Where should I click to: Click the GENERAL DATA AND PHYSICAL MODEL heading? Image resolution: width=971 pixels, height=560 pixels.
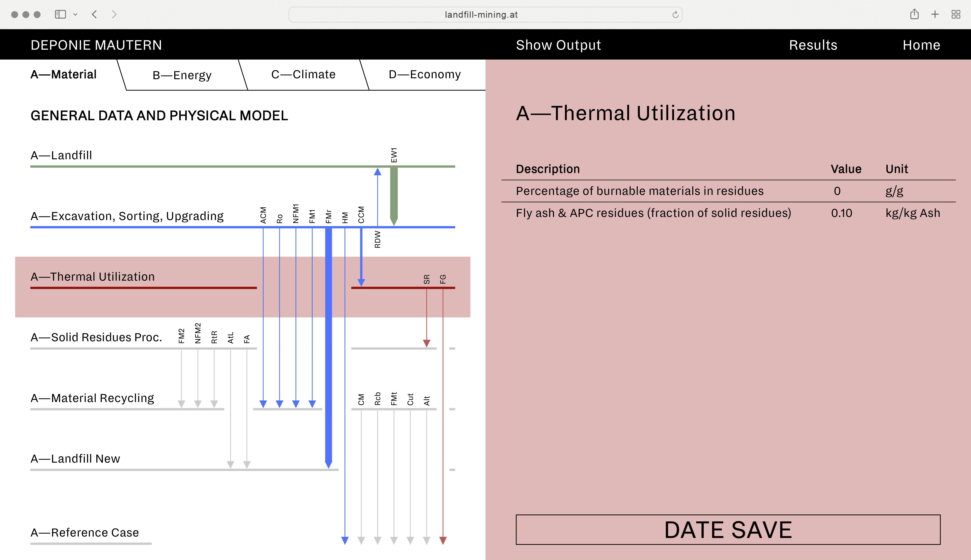click(x=159, y=115)
